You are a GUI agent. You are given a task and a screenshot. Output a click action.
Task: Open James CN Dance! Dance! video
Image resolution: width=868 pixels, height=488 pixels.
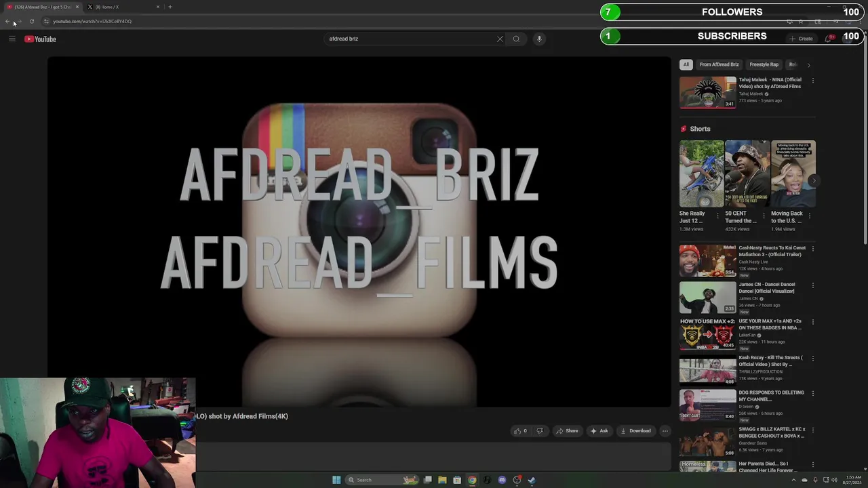coord(707,298)
